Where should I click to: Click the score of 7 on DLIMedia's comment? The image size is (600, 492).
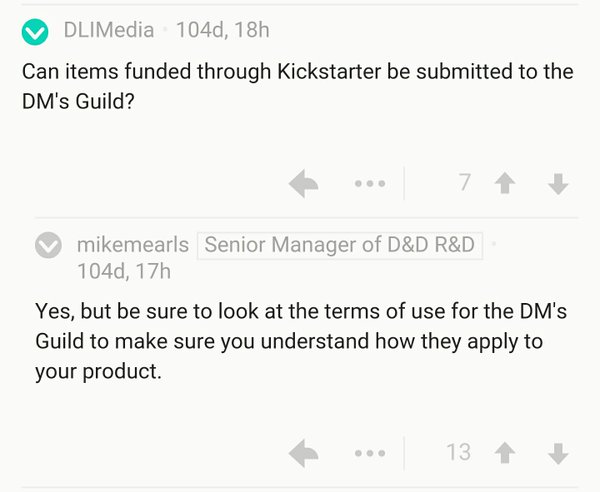(x=465, y=182)
